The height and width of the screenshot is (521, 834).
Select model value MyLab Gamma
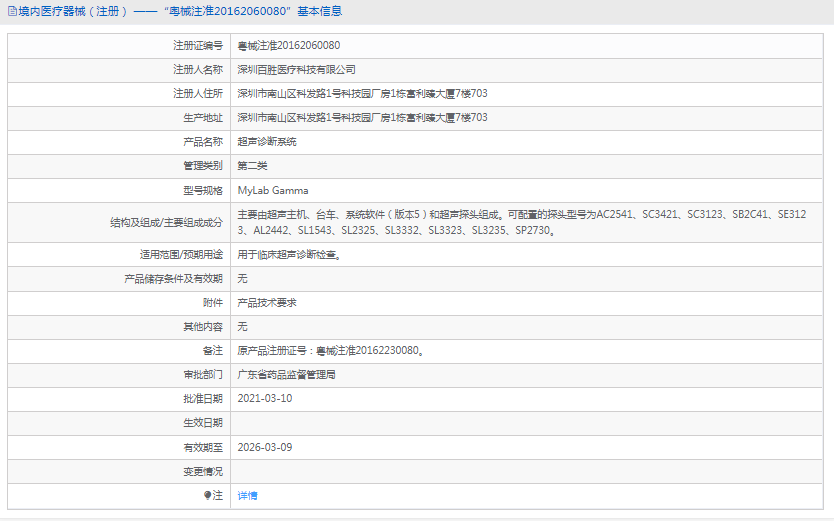(273, 190)
